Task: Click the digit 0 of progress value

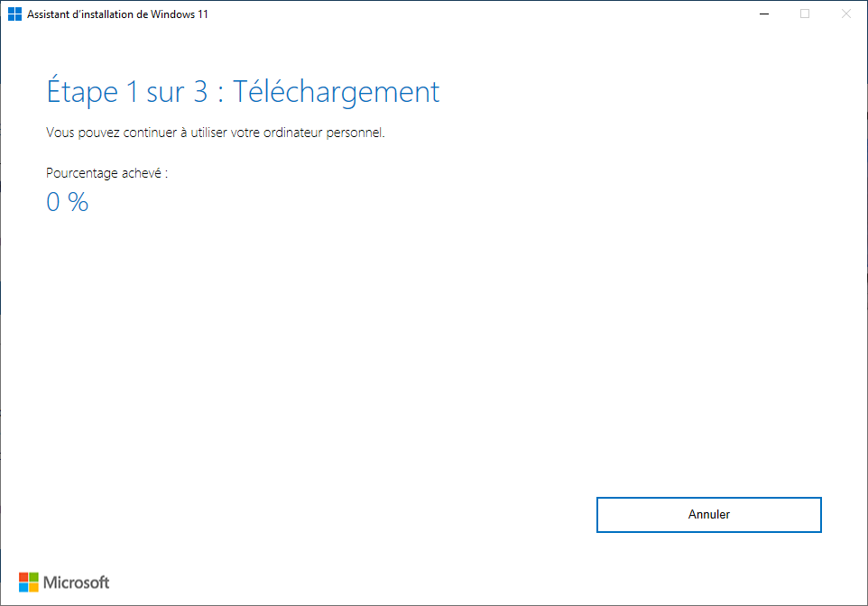Action: 53,202
